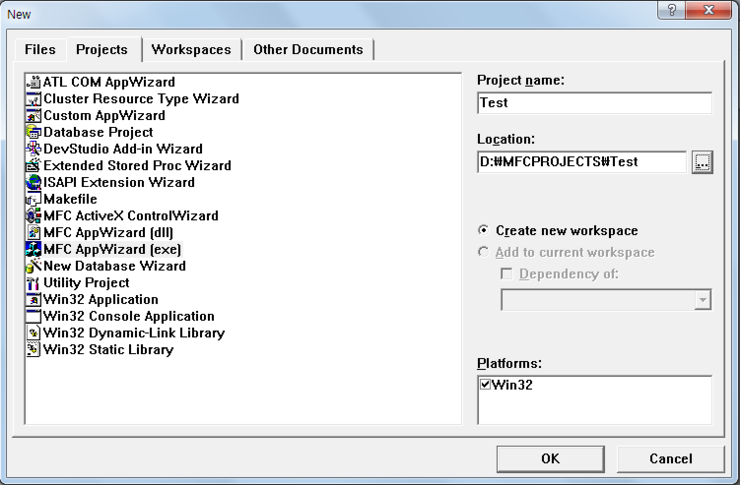This screenshot has height=485, width=740.
Task: Tick the Dependency of checkbox
Action: pos(506,274)
